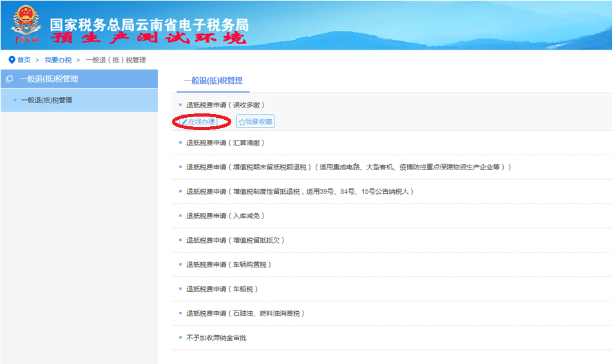Select 退抵税费申请（入库减免）
This screenshot has width=612, height=364.
tap(225, 216)
